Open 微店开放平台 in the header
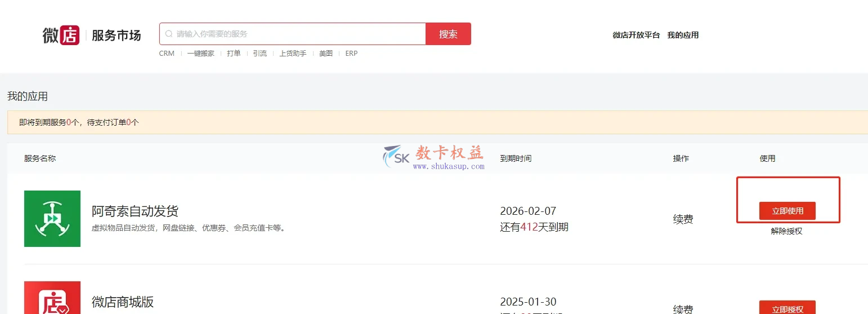Viewport: 868px width, 314px height. 636,35
